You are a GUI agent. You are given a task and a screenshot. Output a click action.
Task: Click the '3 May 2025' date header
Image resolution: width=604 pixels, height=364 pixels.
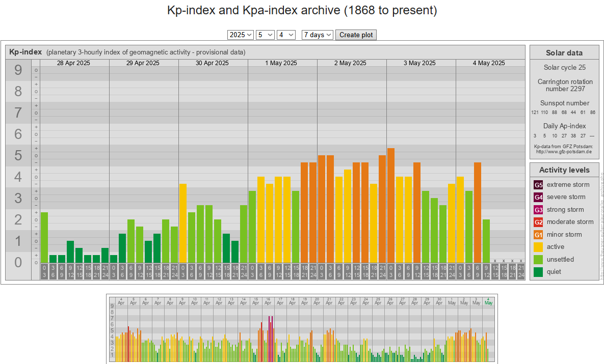point(420,63)
